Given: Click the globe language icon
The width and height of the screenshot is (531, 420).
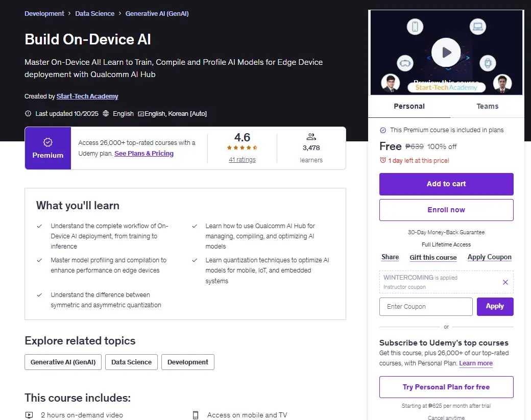Looking at the screenshot, I should [x=106, y=113].
